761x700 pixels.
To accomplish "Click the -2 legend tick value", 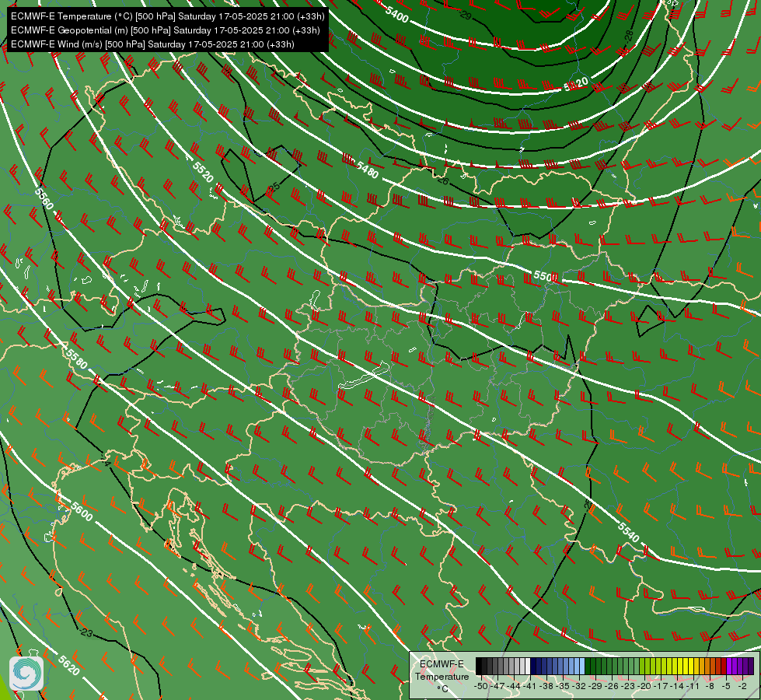I will point(742,686).
